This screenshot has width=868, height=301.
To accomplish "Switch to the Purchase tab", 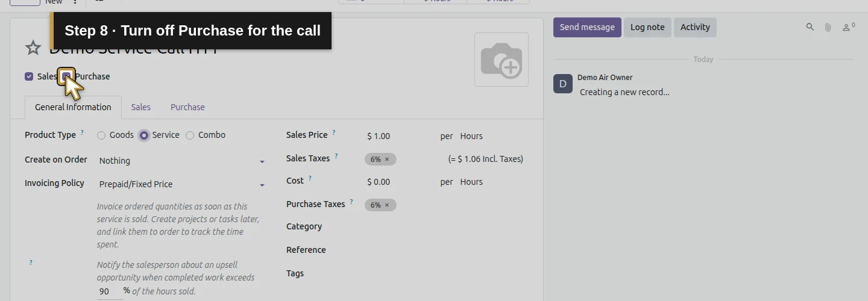I will coord(187,107).
